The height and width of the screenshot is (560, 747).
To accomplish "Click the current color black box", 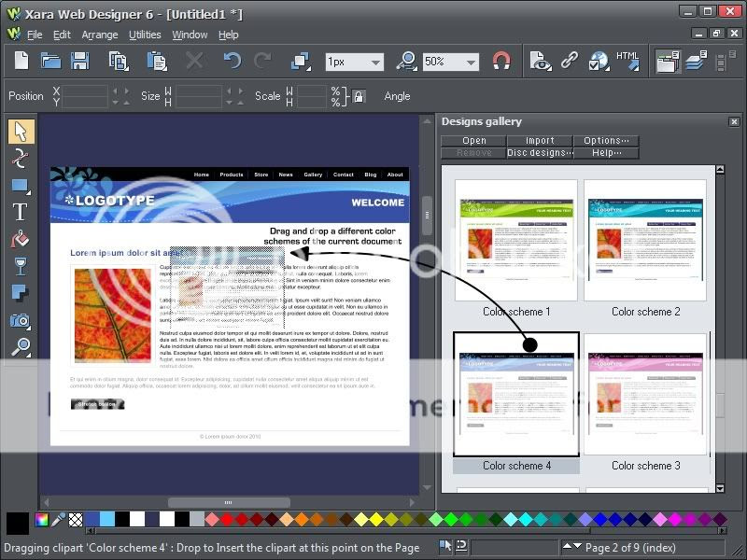I will click(18, 523).
